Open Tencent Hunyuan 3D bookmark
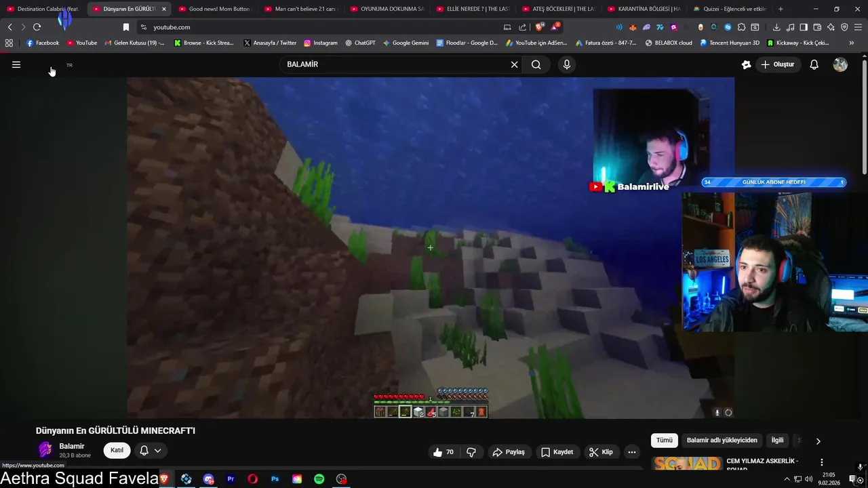The width and height of the screenshot is (868, 488). 730,43
